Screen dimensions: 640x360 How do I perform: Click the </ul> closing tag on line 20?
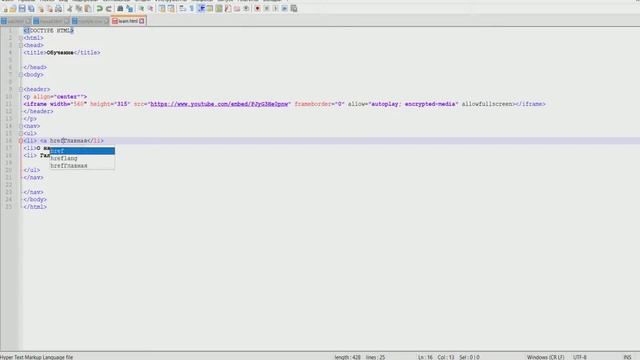pyautogui.click(x=32, y=170)
